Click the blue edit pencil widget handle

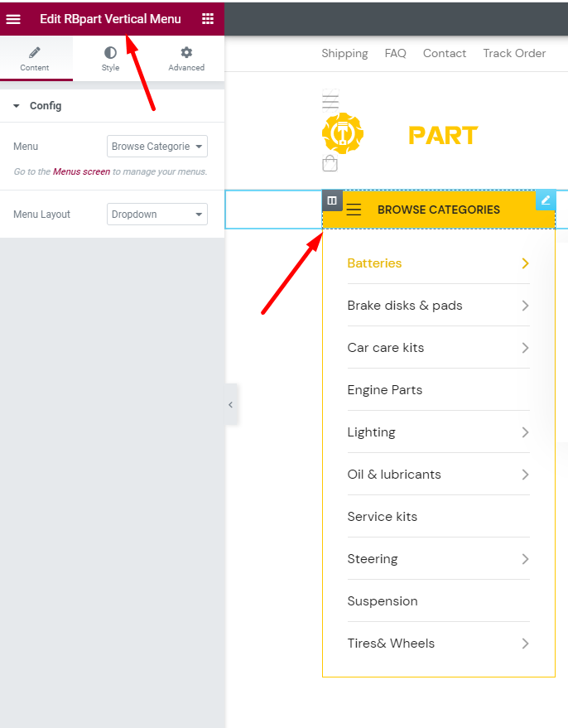click(x=546, y=200)
